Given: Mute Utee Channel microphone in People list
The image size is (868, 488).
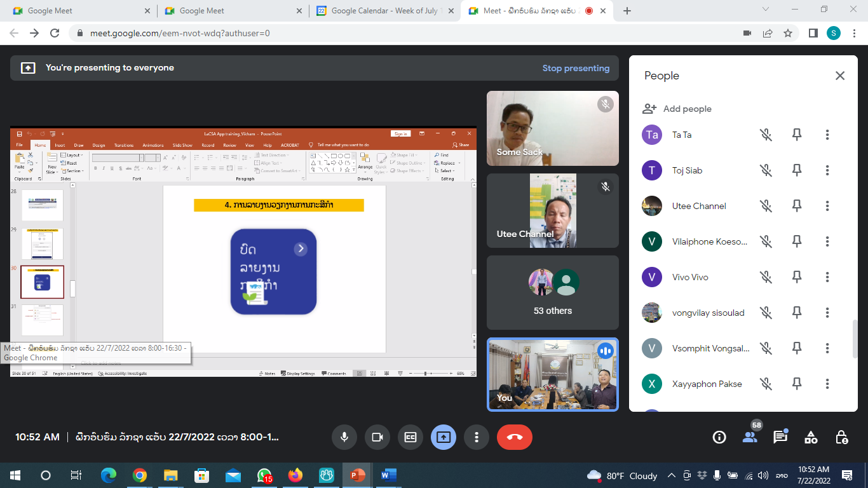Looking at the screenshot, I should (x=766, y=206).
